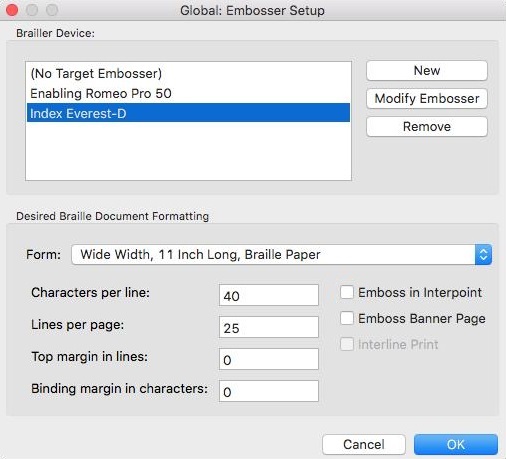Select (No Target Embosser) in device list
This screenshot has width=506, height=459.
(188, 74)
